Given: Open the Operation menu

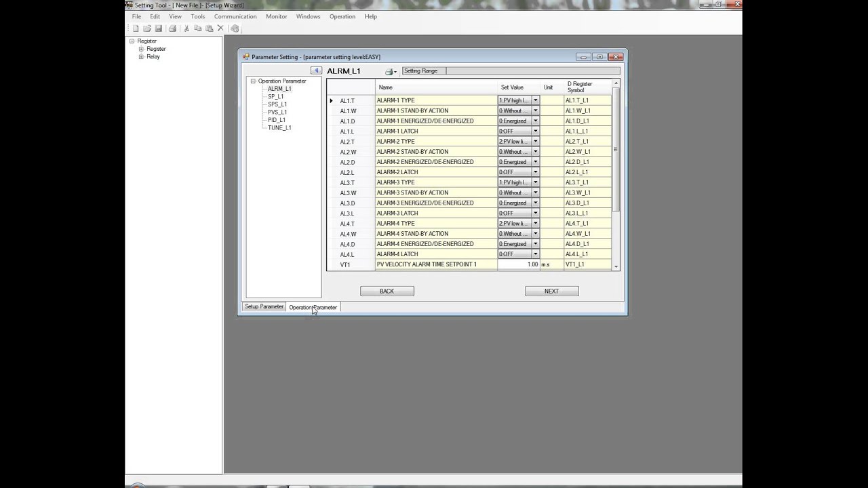Looking at the screenshot, I should (x=342, y=16).
